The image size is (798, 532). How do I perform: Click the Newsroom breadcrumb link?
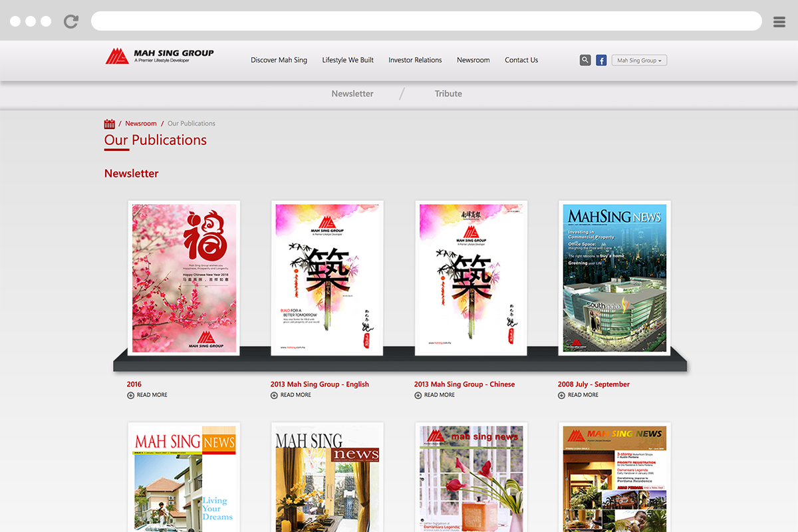point(141,124)
